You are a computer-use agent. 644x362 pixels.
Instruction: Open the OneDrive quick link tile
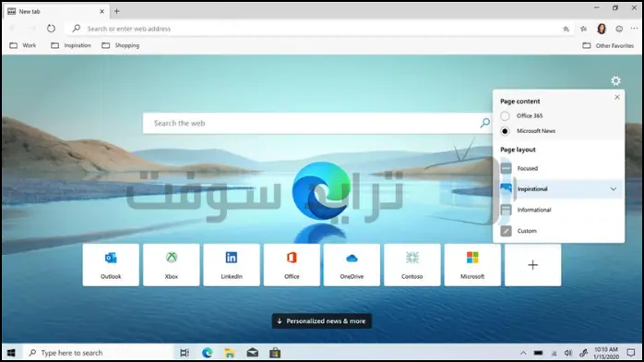[352, 265]
